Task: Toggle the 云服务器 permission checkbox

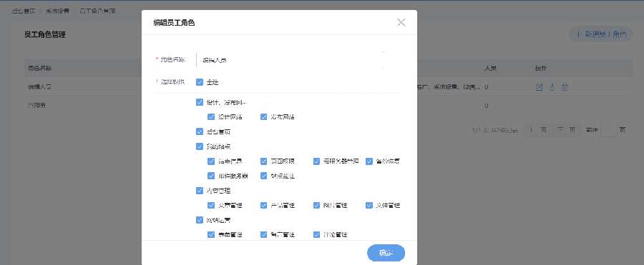Action: point(316,161)
